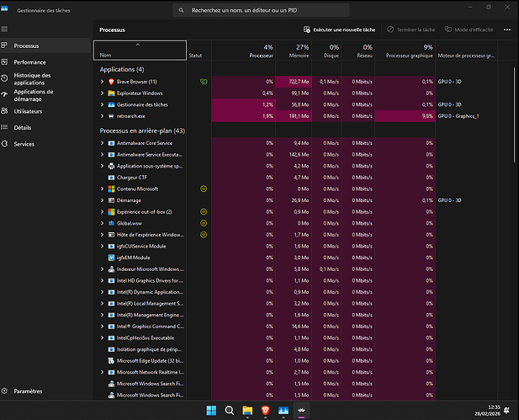Click the three-dot more options icon
Image resolution: width=519 pixels, height=420 pixels.
pos(506,29)
